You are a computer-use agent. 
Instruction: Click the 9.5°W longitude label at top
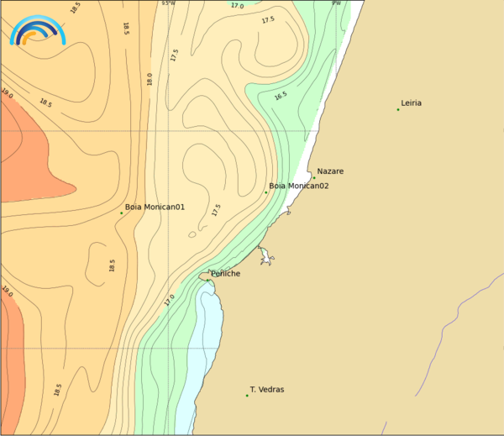coord(169,3)
